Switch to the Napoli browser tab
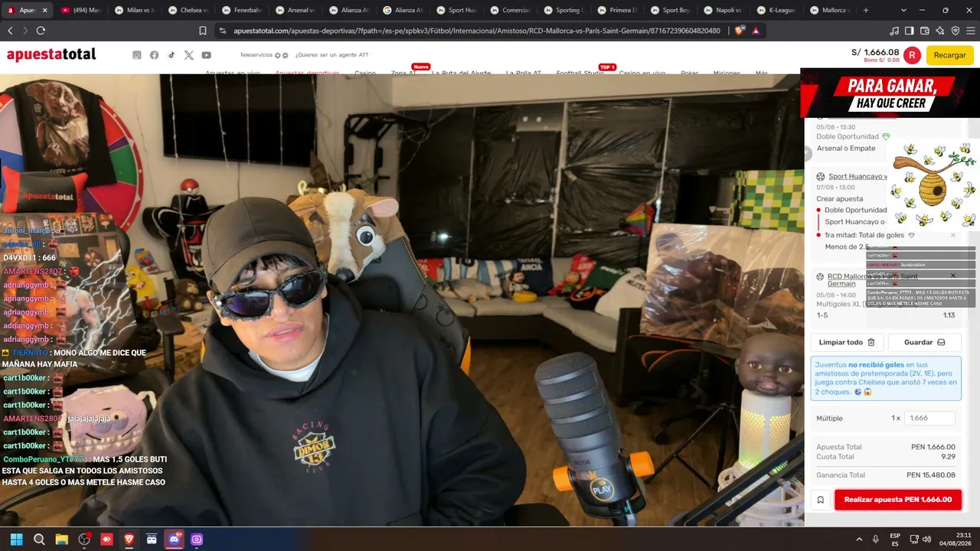The image size is (980, 551). pyautogui.click(x=724, y=10)
